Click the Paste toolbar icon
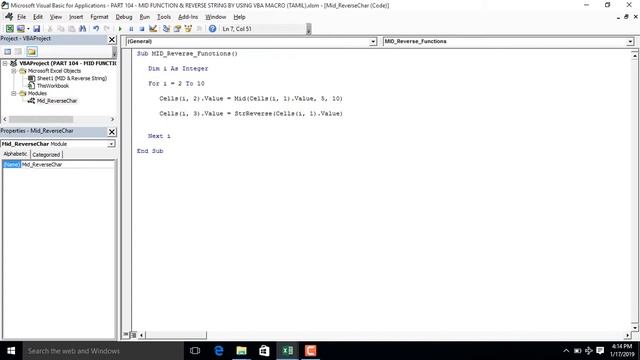The width and height of the screenshot is (640, 360). pos(71,29)
